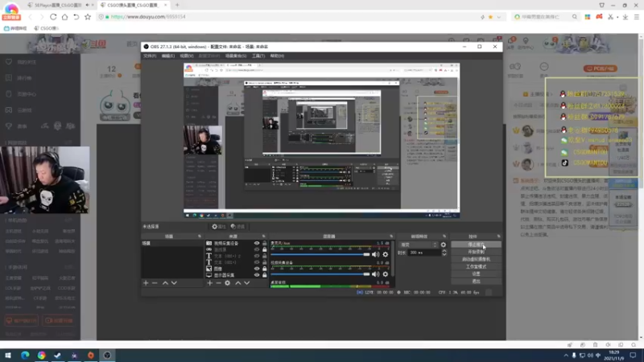
Task: Bookmark the page with the star icon
Action: 88,17
